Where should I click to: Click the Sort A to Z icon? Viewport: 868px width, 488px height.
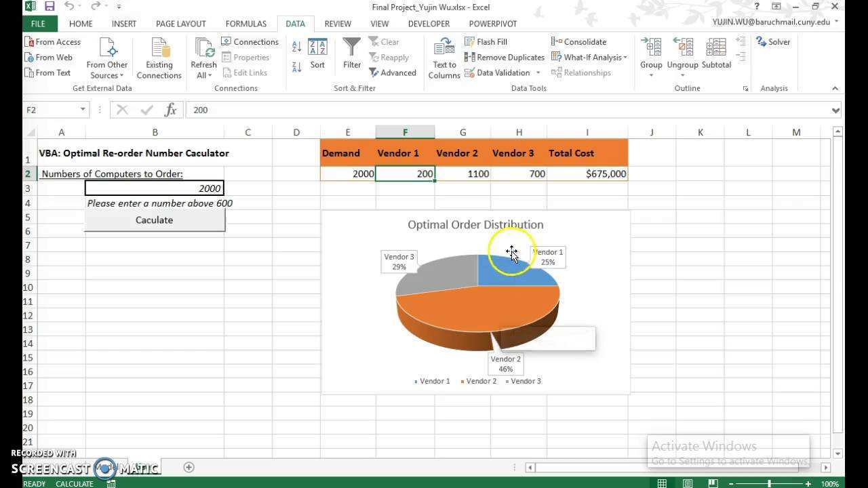pos(296,46)
